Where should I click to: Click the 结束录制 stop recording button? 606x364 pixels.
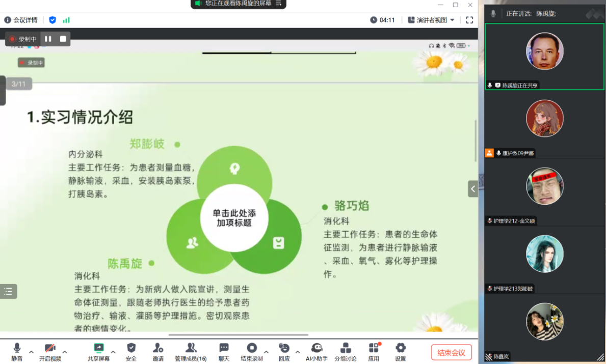tap(252, 351)
